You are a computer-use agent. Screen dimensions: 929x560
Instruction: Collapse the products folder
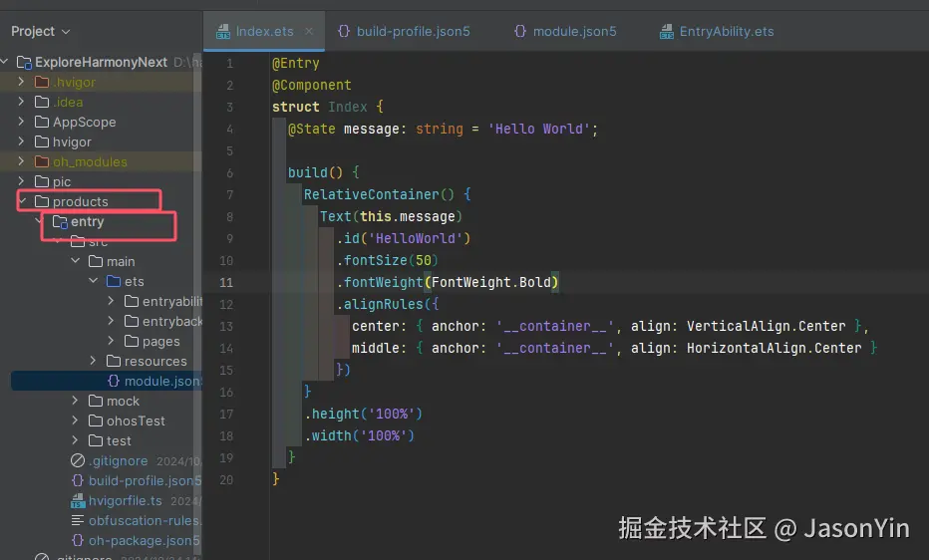pyautogui.click(x=23, y=201)
